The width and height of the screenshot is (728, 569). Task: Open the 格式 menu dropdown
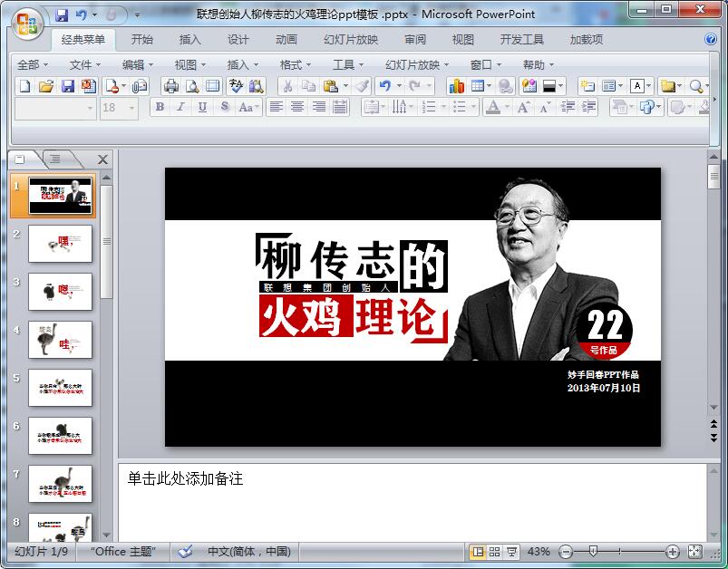click(295, 65)
